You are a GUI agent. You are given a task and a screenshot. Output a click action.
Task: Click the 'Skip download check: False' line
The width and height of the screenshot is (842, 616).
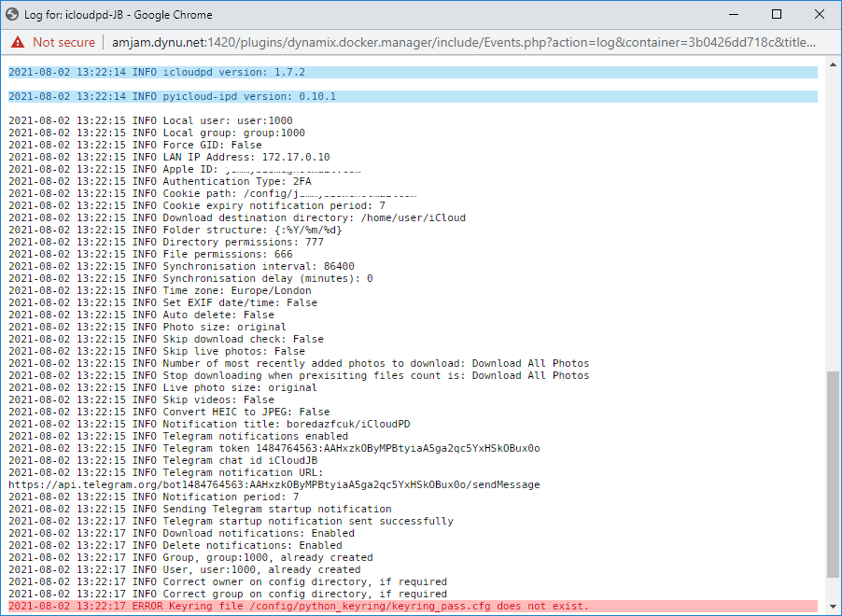coord(166,339)
